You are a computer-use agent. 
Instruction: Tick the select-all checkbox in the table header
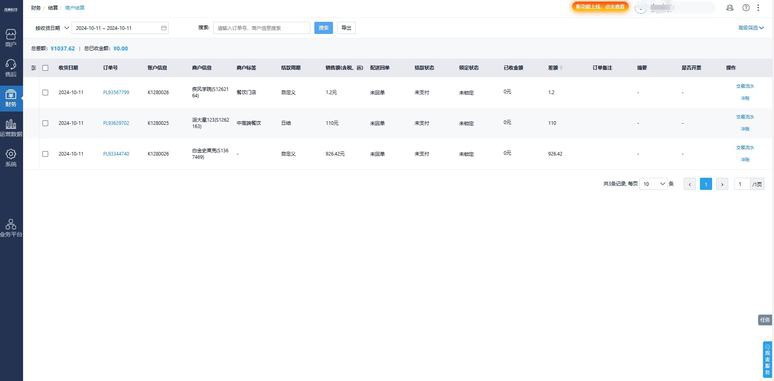[x=45, y=68]
